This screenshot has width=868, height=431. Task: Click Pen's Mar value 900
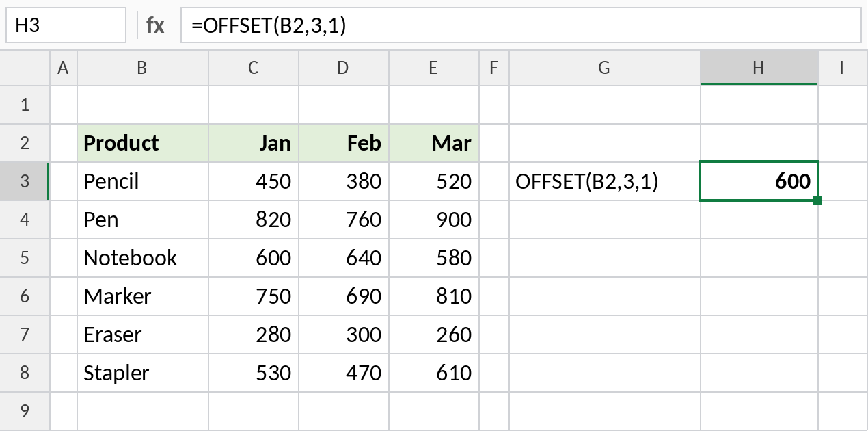click(434, 220)
